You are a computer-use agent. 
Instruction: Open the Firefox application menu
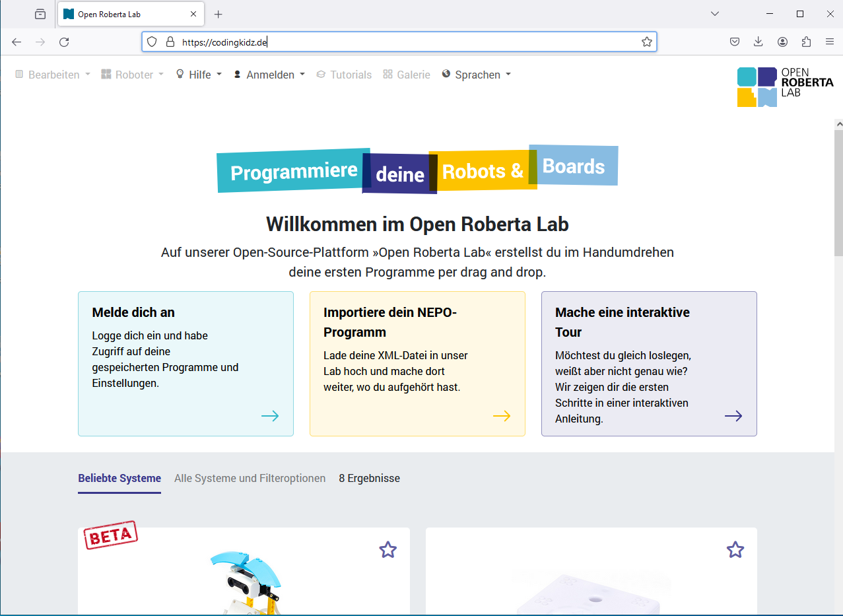coord(830,42)
